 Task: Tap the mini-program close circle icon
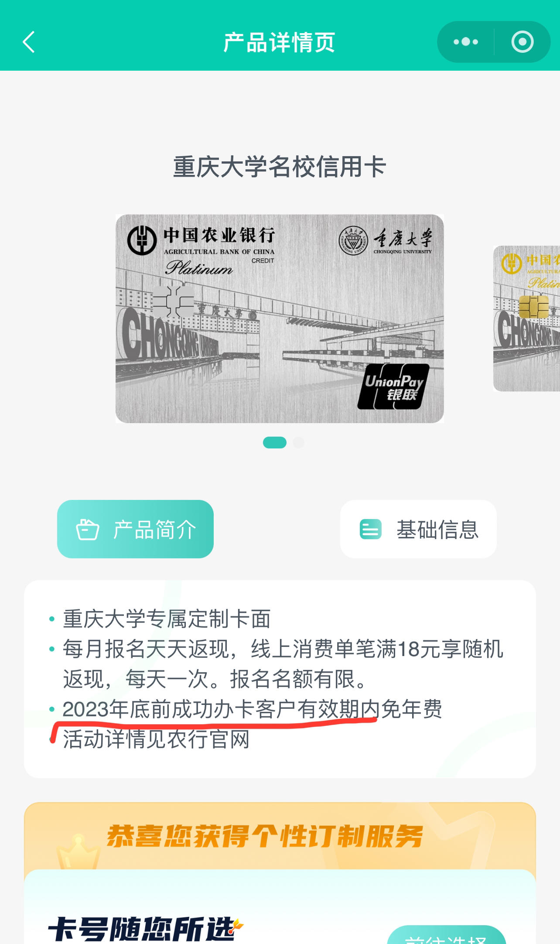(x=522, y=42)
